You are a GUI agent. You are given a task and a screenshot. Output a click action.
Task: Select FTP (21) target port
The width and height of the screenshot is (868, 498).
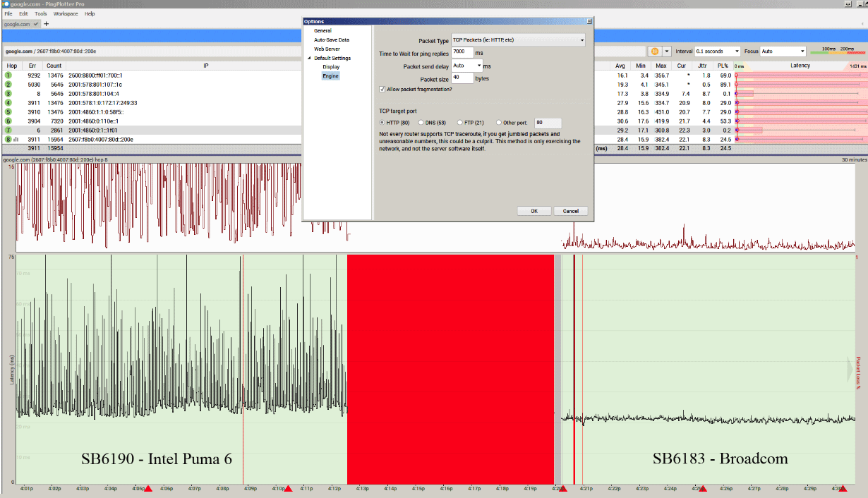pos(460,123)
